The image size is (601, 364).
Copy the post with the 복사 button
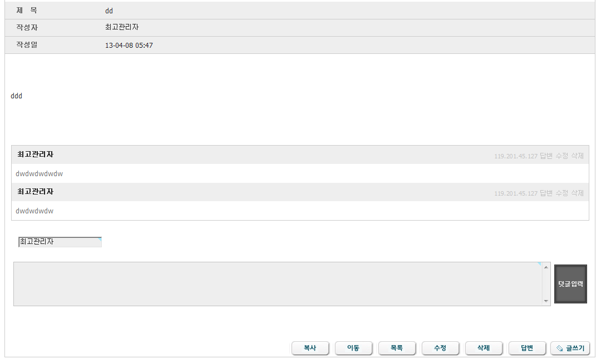point(310,348)
